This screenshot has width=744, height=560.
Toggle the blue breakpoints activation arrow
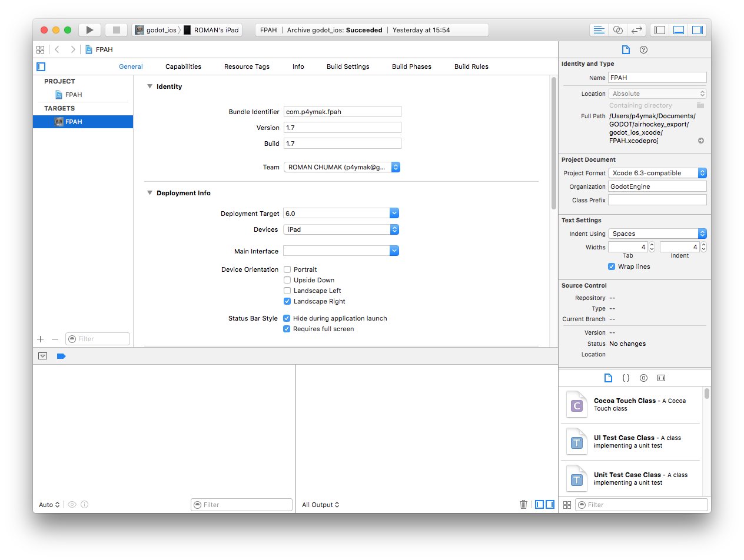(x=61, y=356)
